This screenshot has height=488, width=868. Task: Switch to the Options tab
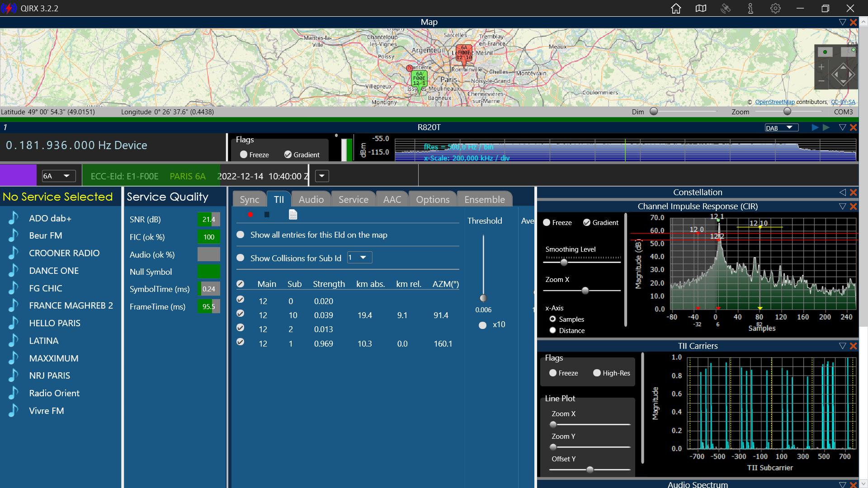point(433,199)
